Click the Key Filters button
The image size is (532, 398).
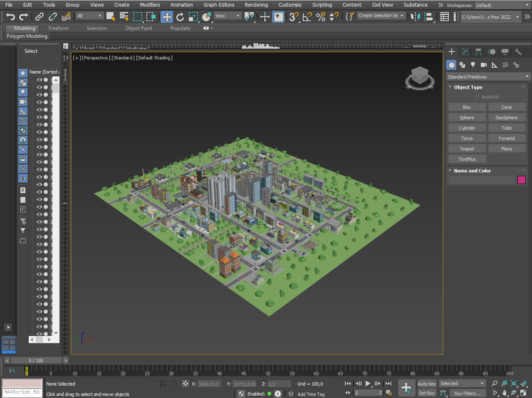[467, 393]
